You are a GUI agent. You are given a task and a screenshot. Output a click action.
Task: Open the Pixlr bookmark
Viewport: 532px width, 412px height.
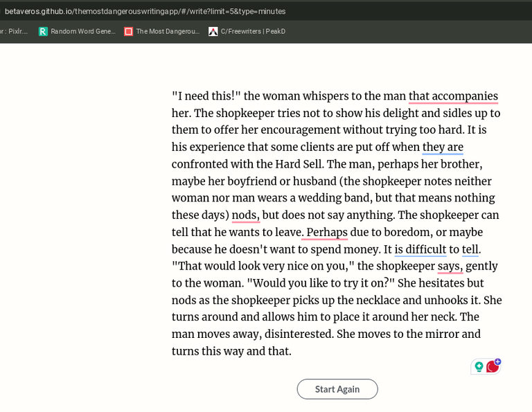click(14, 32)
